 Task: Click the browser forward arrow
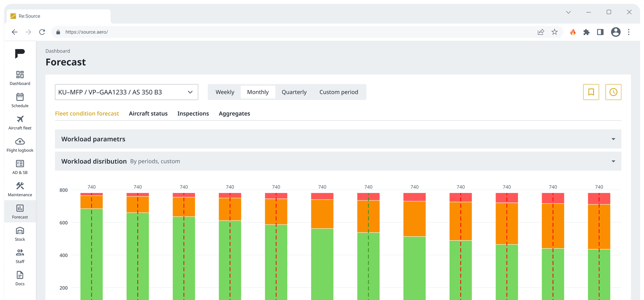point(28,32)
